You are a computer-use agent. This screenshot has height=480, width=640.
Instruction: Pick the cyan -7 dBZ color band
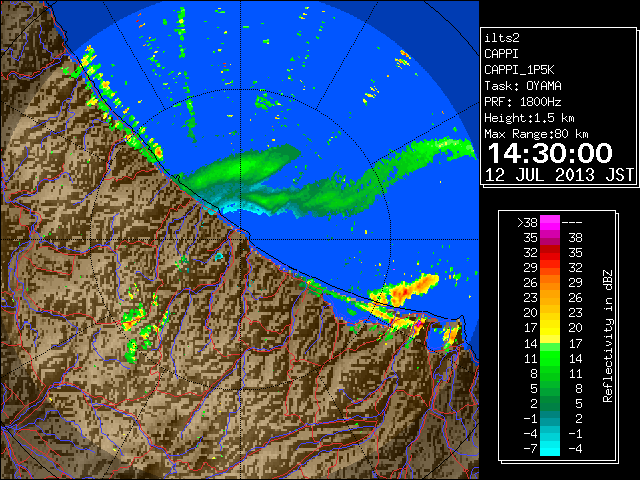point(550,448)
